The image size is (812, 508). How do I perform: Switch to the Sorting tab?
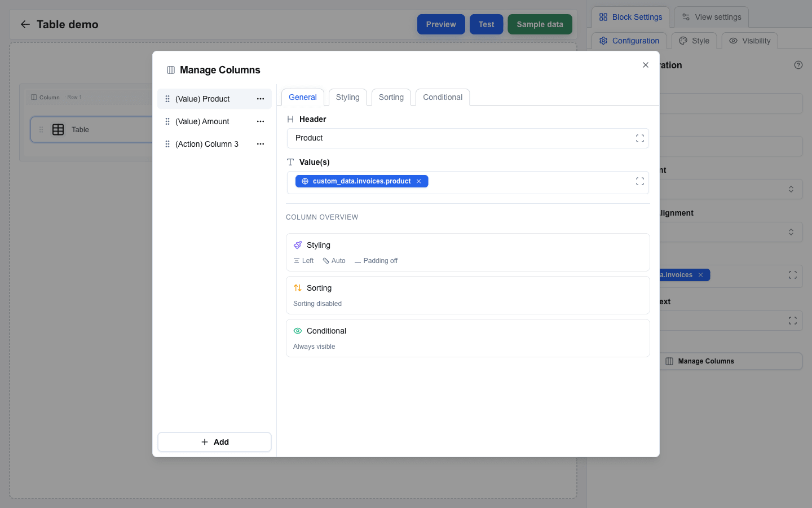(x=391, y=97)
